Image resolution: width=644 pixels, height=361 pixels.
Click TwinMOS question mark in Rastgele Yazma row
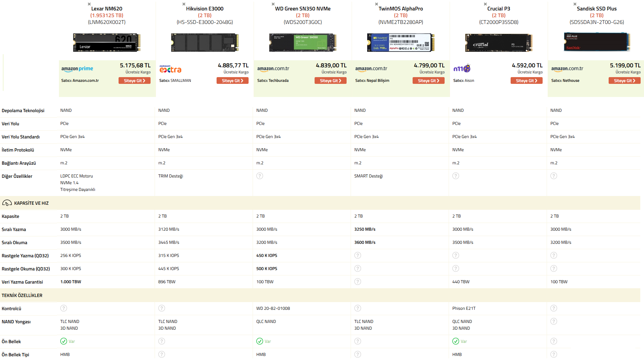point(358,255)
